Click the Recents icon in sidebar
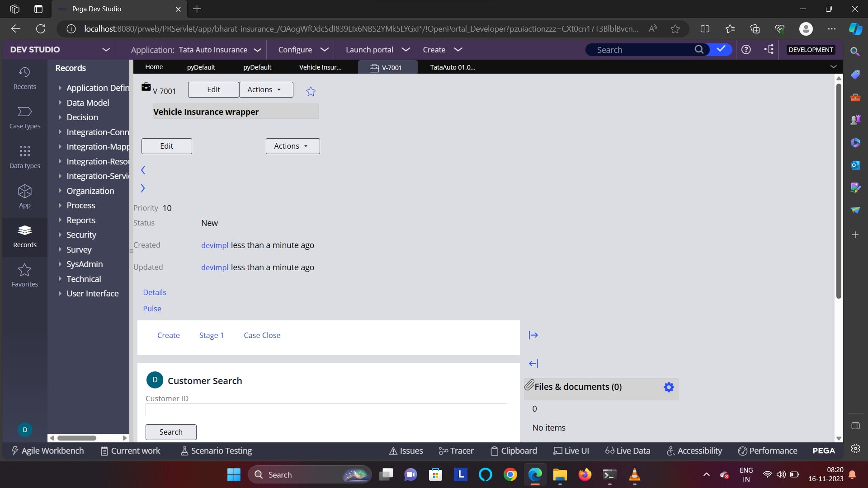The image size is (868, 488). coord(24,78)
